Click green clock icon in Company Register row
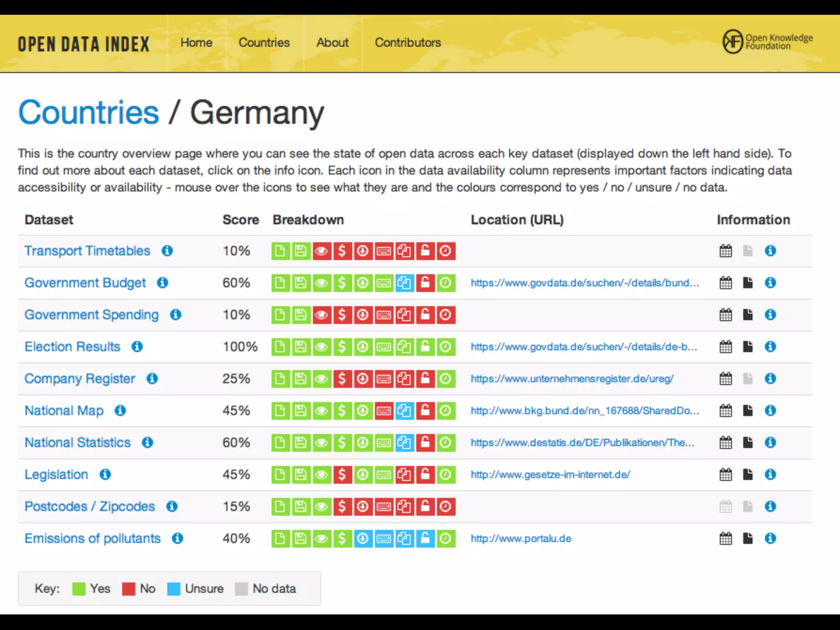The height and width of the screenshot is (630, 840). pos(446,379)
